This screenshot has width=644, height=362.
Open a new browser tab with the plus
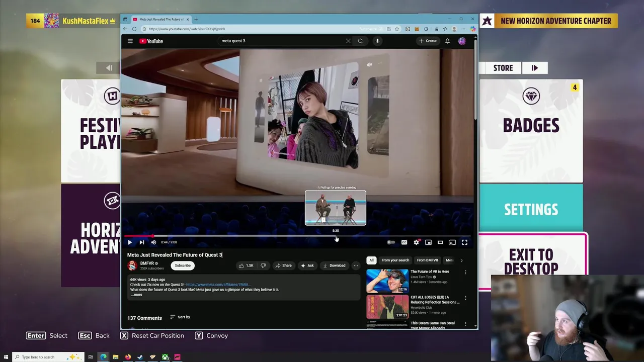[x=196, y=19]
